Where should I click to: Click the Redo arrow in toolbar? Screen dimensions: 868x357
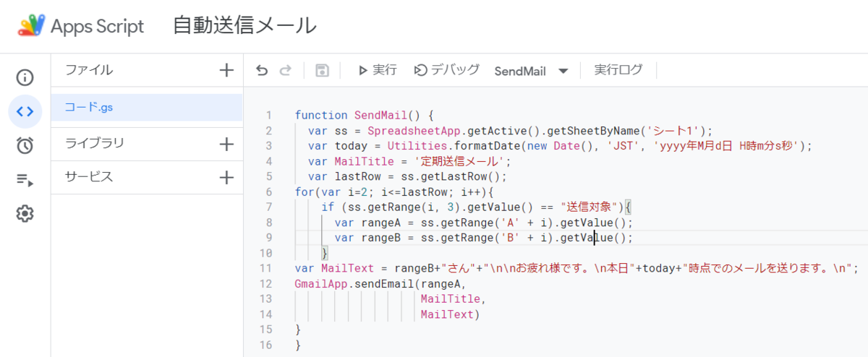[x=285, y=70]
